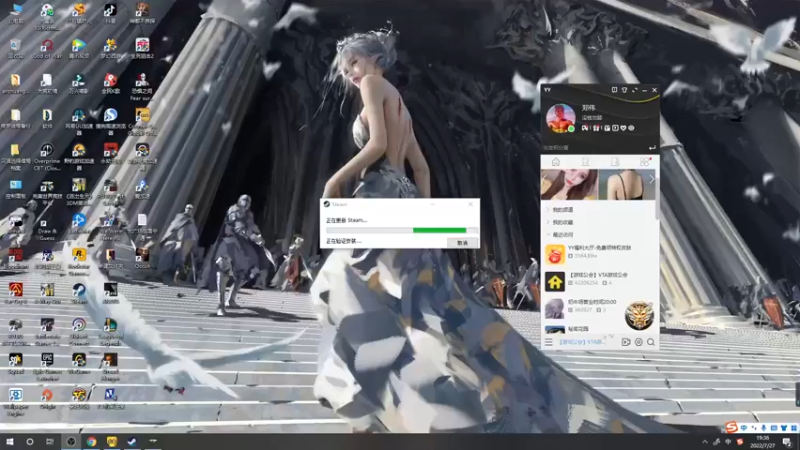Open the League of Legends shortcut
This screenshot has height=450, width=800.
(x=110, y=331)
